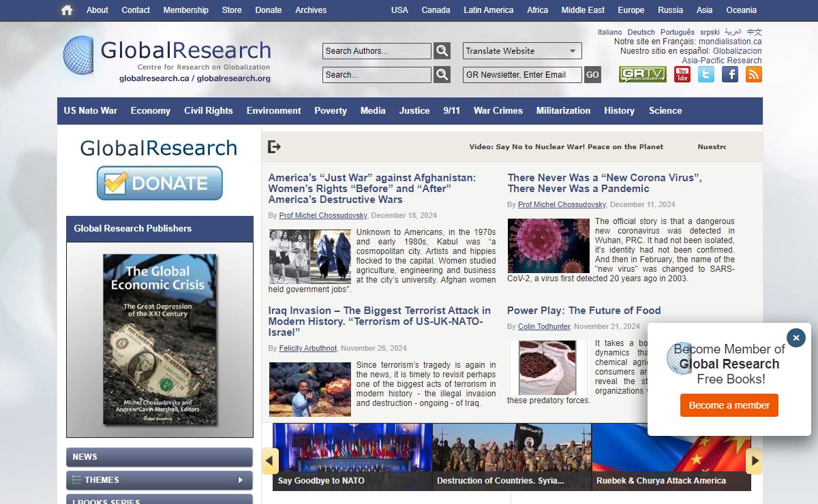
Task: Open the New Corona Virus article title
Action: pyautogui.click(x=605, y=183)
